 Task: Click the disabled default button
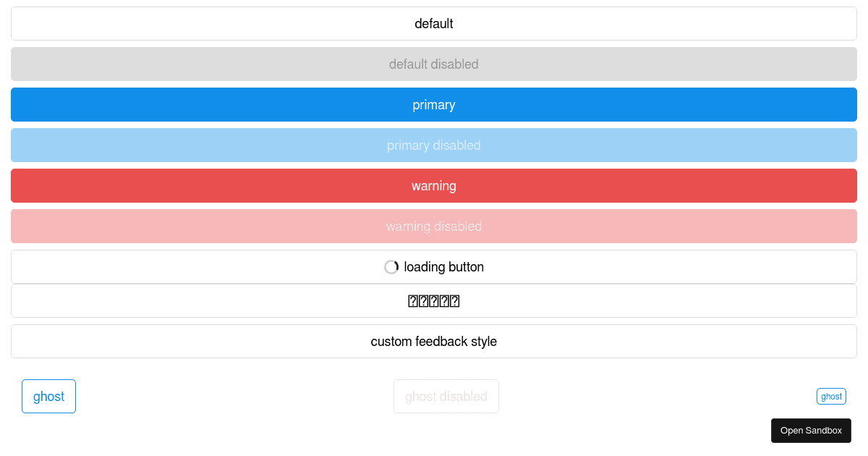pos(434,64)
